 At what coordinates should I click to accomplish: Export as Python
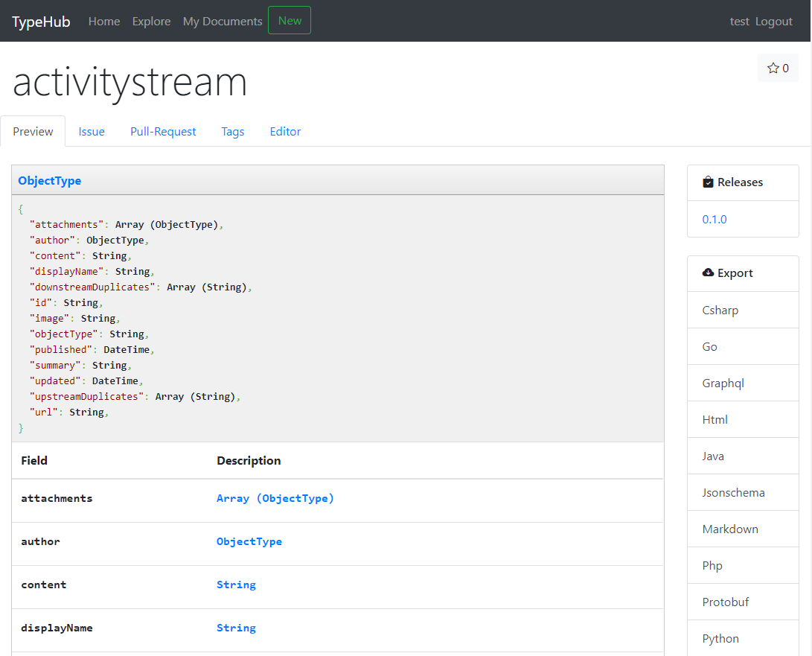point(743,638)
